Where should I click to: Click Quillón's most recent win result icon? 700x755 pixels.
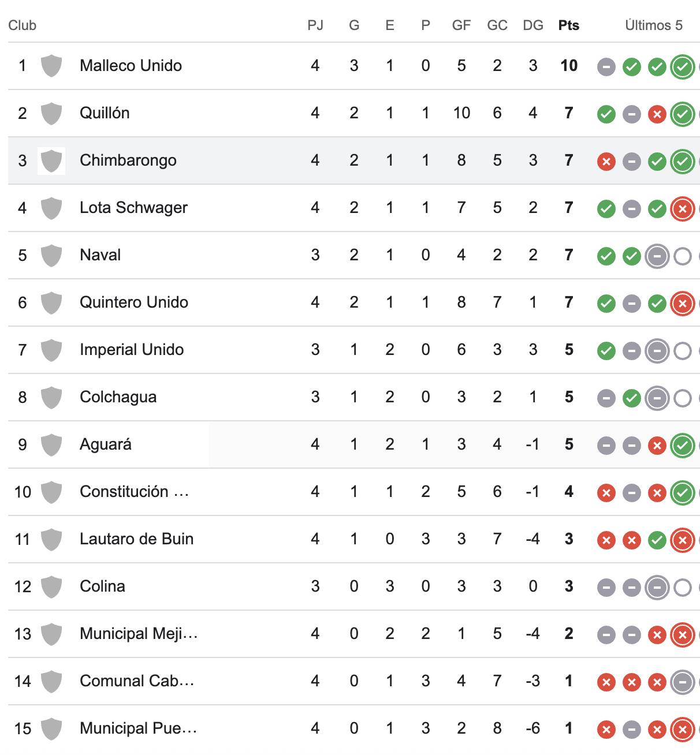click(682, 114)
